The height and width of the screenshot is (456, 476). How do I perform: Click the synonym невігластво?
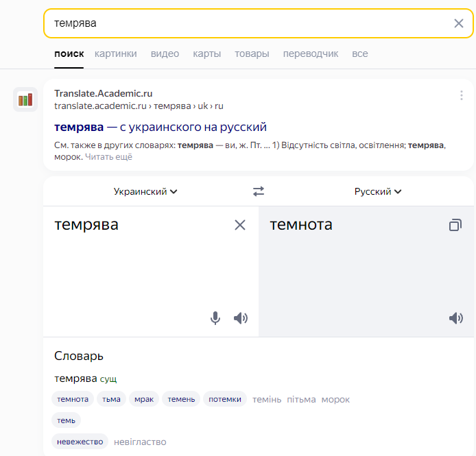tap(140, 442)
